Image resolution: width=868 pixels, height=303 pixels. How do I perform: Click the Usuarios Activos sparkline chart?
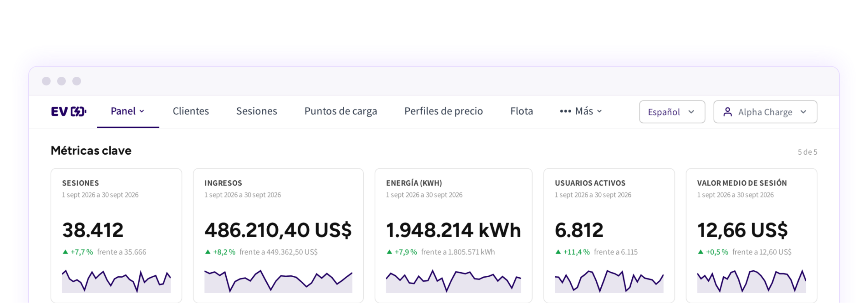pyautogui.click(x=609, y=281)
